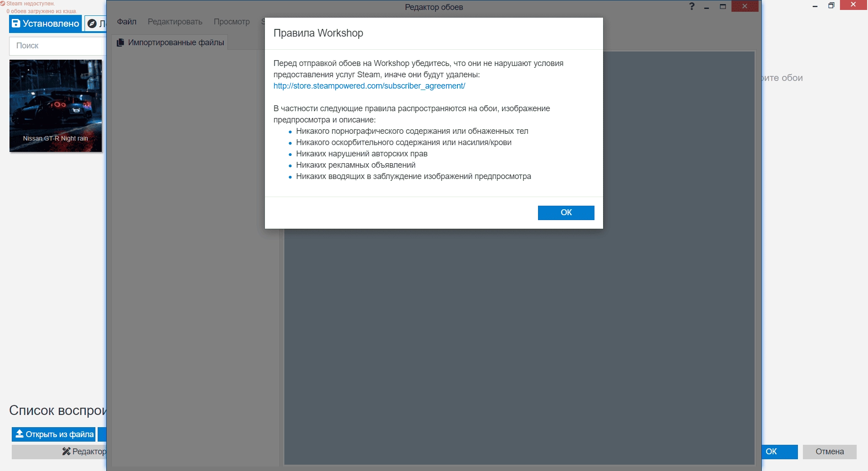Screen dimensions: 868x471
Task: Click Открыть из файла button
Action: [x=54, y=434]
